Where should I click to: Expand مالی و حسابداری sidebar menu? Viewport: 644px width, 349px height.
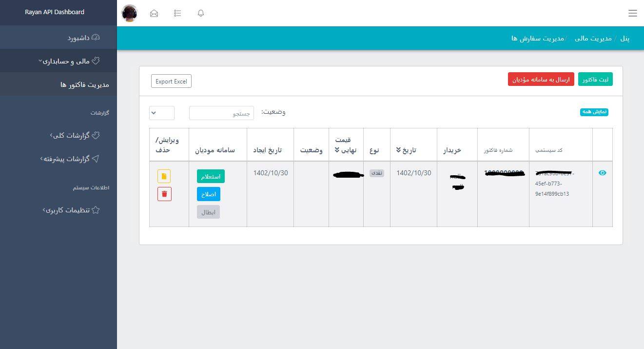click(x=71, y=61)
